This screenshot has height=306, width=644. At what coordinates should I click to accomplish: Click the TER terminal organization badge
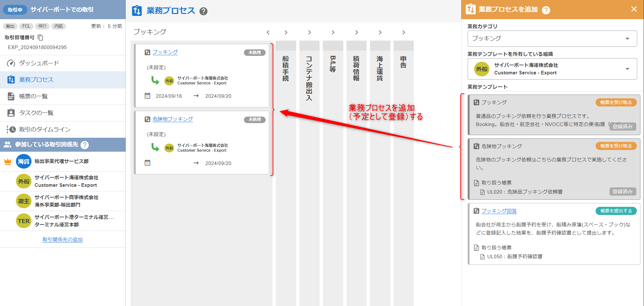point(23,221)
